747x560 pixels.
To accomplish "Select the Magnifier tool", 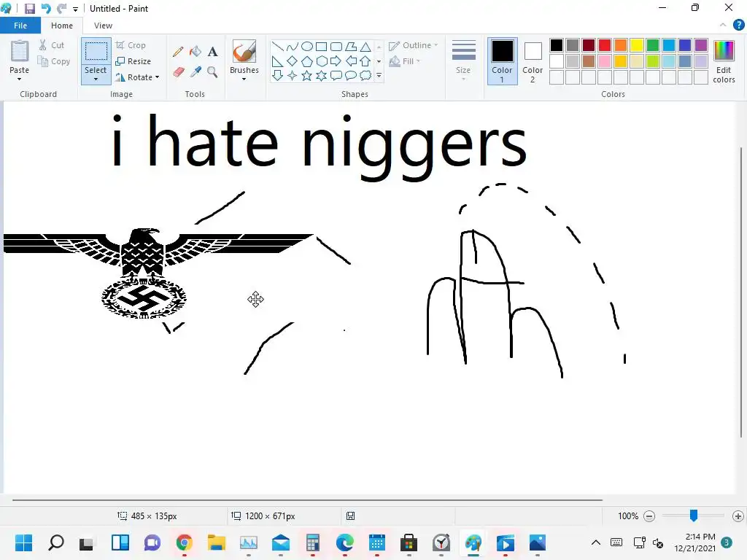I will click(212, 72).
